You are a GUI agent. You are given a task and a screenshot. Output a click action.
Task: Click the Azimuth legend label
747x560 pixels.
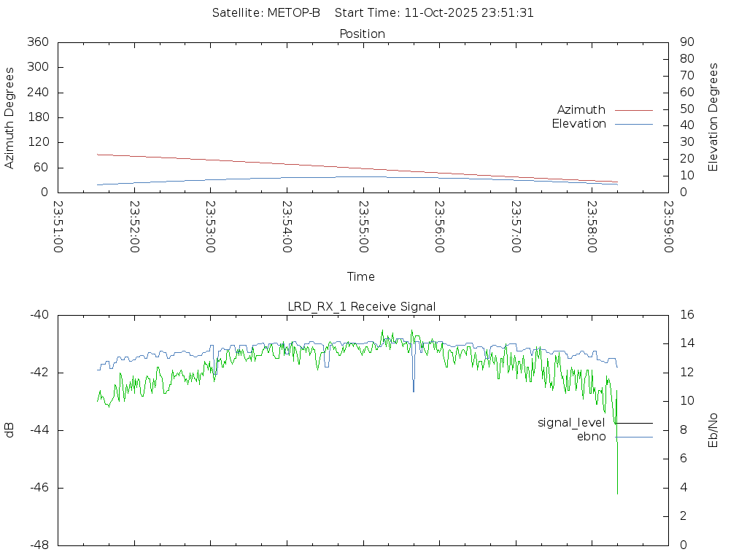click(x=581, y=109)
